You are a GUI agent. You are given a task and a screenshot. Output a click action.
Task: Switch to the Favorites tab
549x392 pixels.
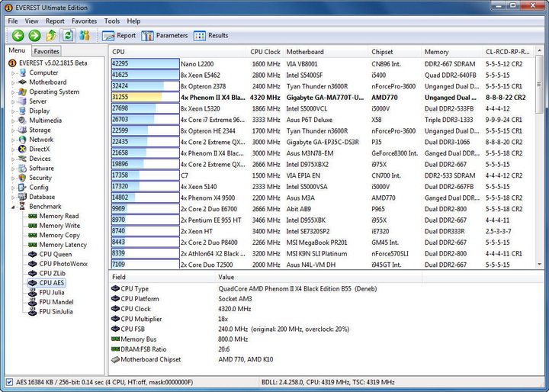coord(47,51)
